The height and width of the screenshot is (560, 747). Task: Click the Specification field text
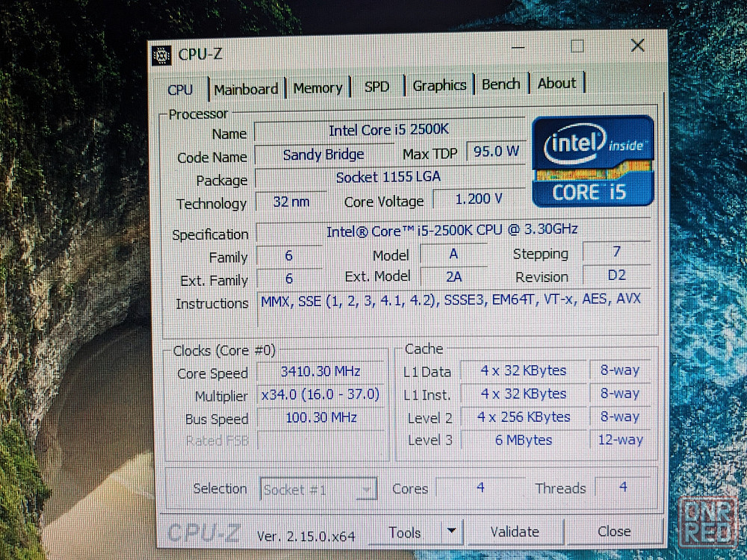tap(453, 230)
